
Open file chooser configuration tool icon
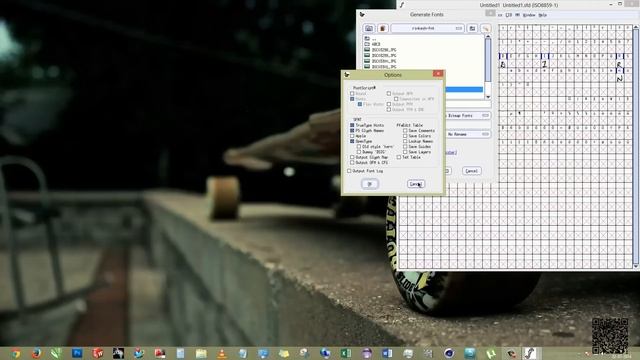coord(485,28)
